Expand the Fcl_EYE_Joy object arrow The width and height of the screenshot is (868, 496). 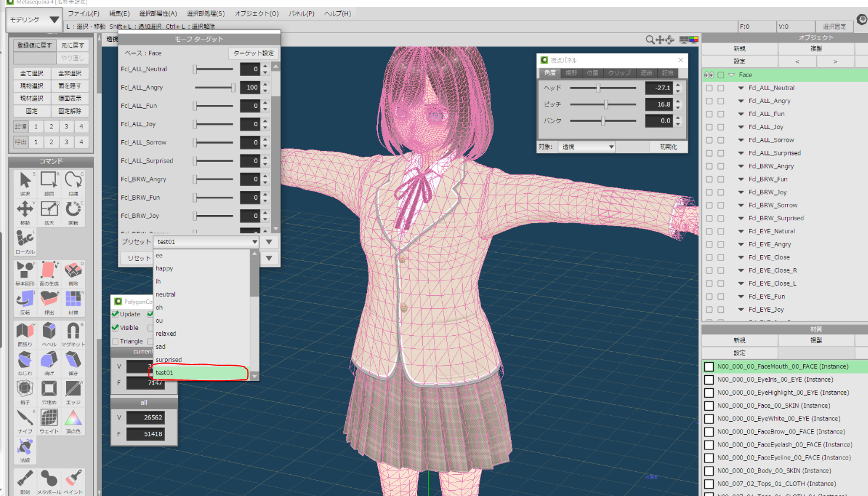click(741, 309)
